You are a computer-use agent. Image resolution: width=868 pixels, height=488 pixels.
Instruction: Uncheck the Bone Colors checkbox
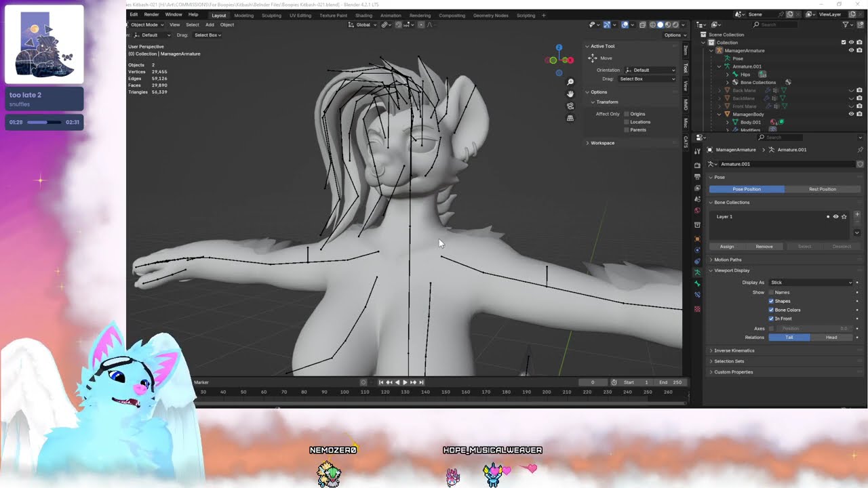pyautogui.click(x=771, y=310)
